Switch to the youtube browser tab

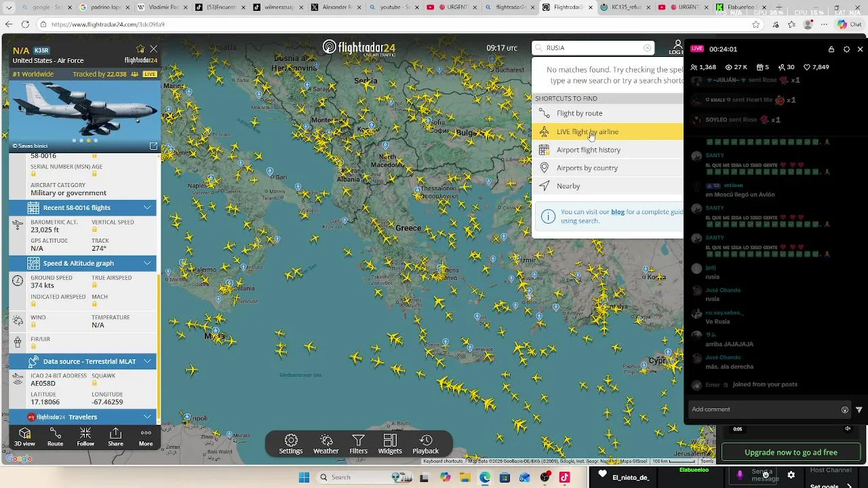[x=395, y=7]
